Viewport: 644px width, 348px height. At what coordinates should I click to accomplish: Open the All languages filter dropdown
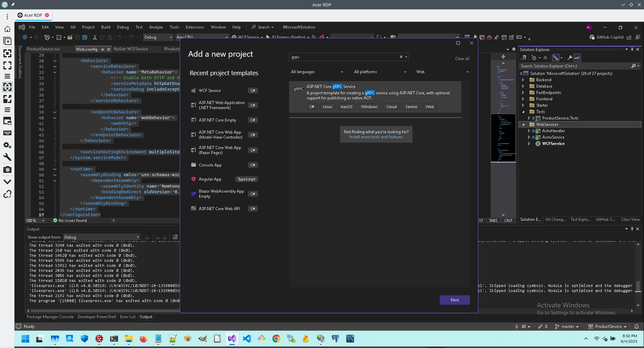(x=317, y=72)
